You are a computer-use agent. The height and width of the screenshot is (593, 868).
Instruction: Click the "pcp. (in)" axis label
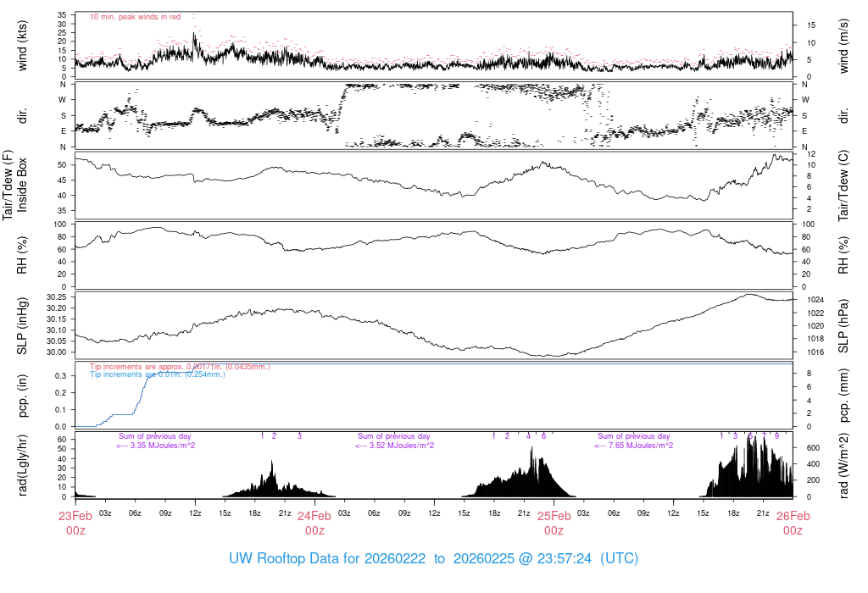click(22, 396)
